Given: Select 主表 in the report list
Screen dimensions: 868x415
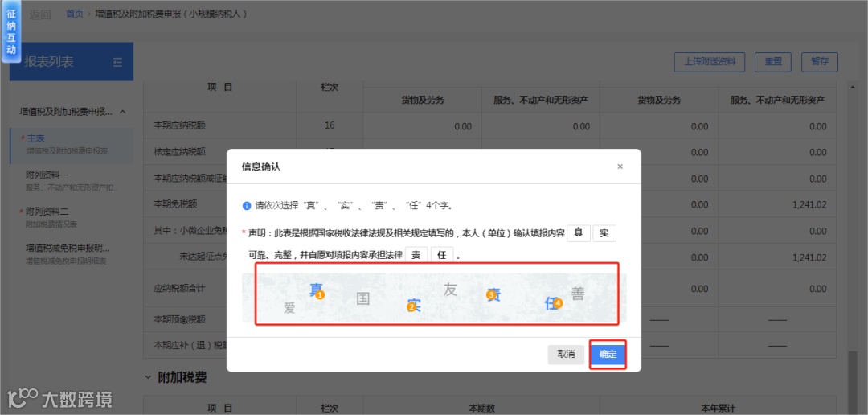Looking at the screenshot, I should click(72, 144).
